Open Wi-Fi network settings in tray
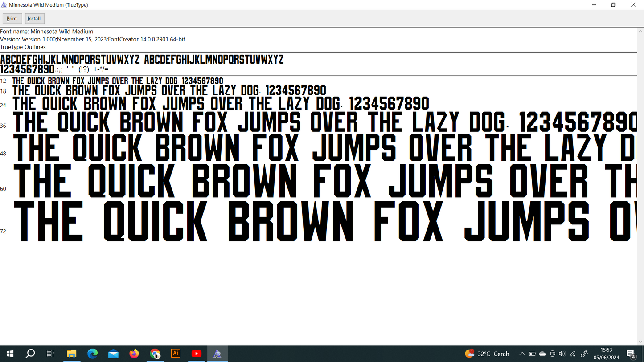644x362 pixels. pyautogui.click(x=573, y=354)
